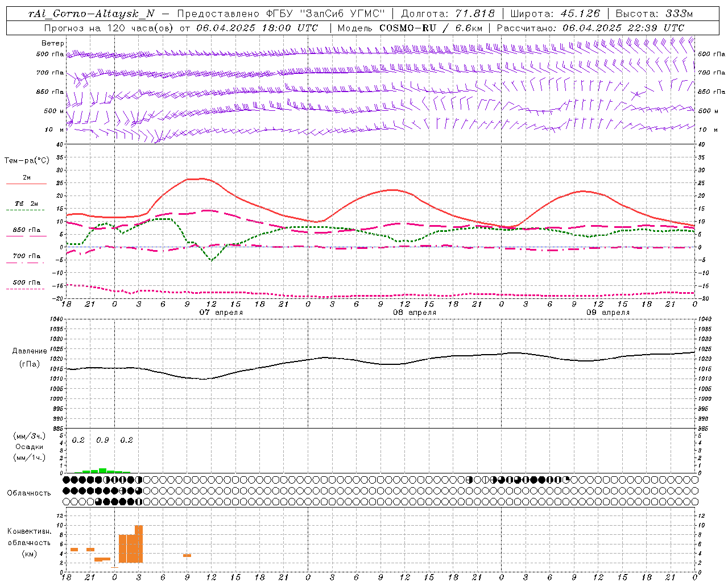Viewport: 728px width, 582px height.
Task: Select the Модель COSMO-RU / 6.6км label
Action: tap(410, 28)
